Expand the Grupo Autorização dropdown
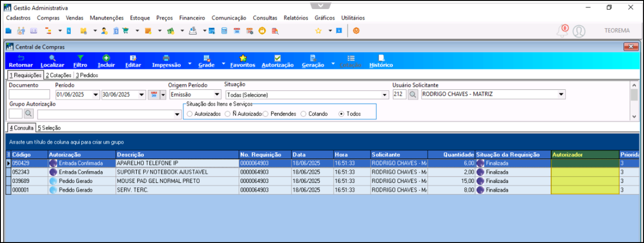 [177, 114]
